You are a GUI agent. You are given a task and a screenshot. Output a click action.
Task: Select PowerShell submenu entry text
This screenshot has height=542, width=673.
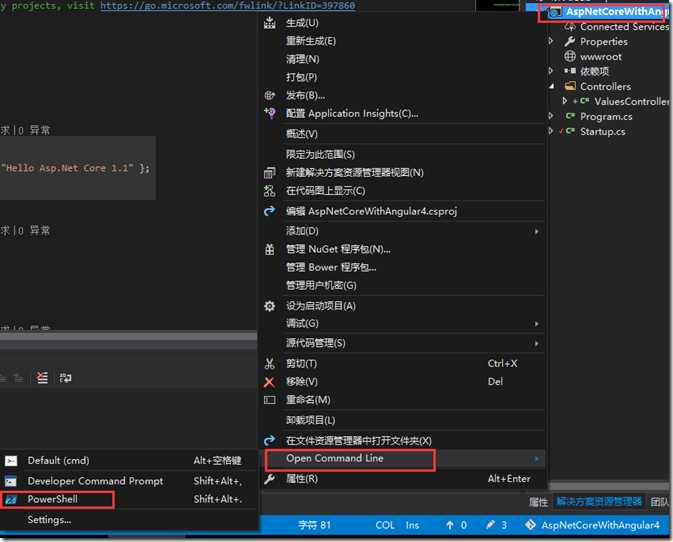53,499
